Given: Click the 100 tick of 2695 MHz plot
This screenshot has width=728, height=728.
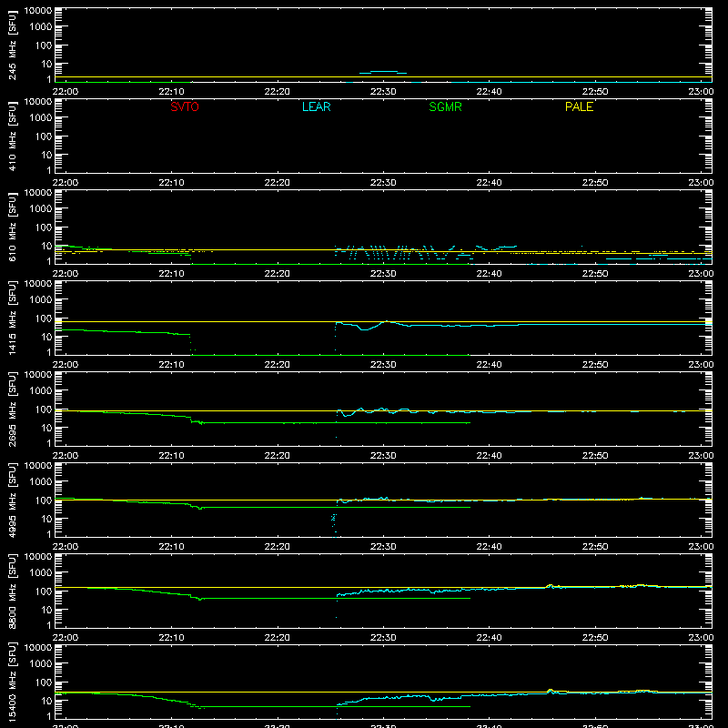Looking at the screenshot, I should pos(44,409).
